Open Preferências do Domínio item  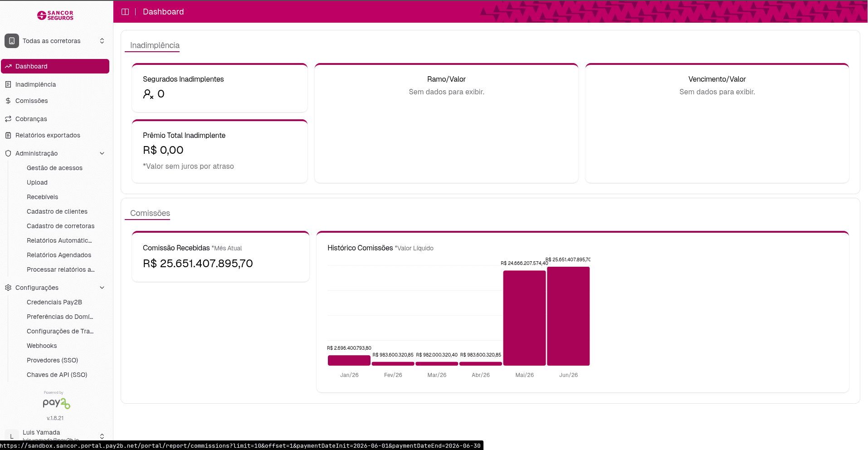click(60, 317)
